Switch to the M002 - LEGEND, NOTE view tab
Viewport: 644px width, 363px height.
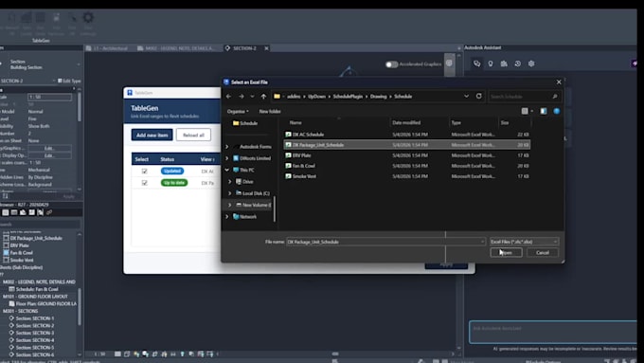176,48
